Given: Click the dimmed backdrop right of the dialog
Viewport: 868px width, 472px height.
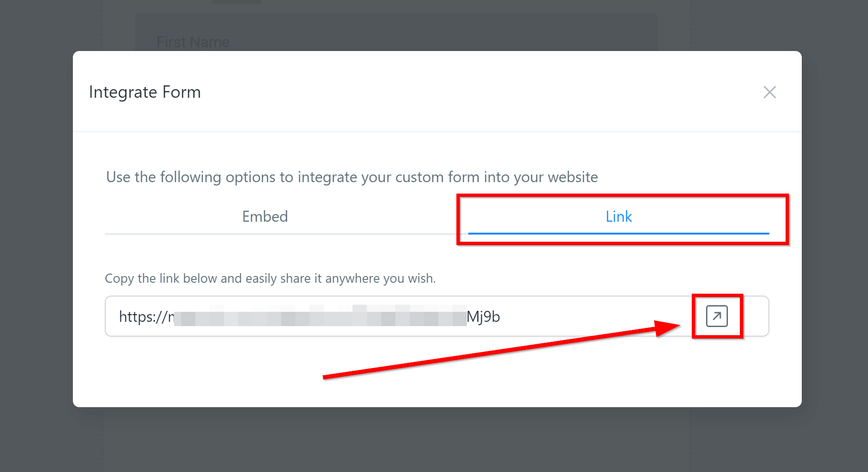Looking at the screenshot, I should tap(835, 238).
